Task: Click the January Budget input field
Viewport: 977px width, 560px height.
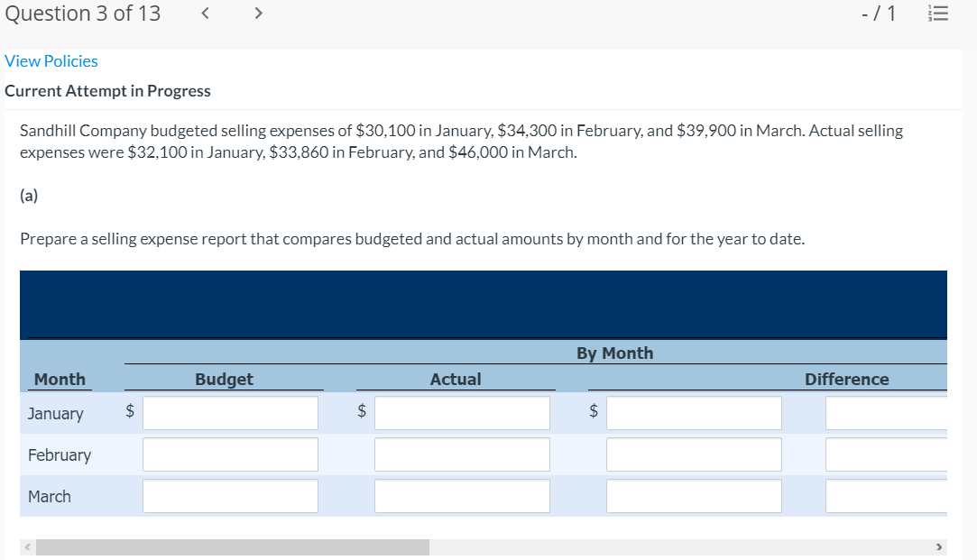Action: [x=231, y=413]
